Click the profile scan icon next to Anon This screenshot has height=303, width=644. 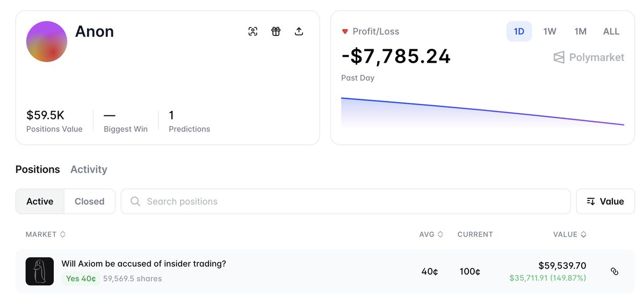253,31
